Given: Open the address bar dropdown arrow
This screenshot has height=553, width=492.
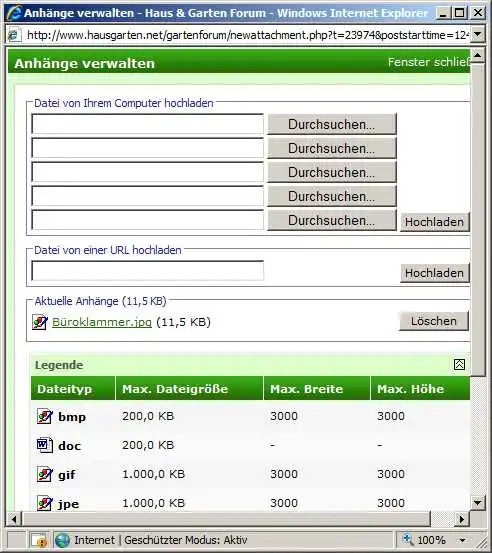Looking at the screenshot, I should 478,34.
